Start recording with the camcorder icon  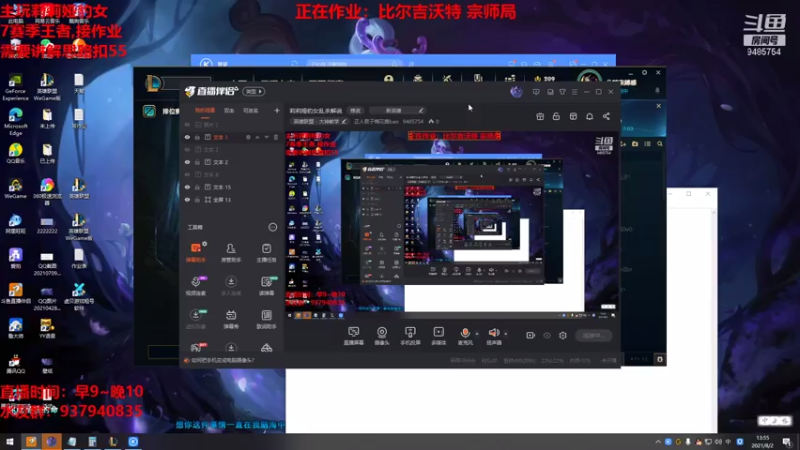[x=531, y=335]
